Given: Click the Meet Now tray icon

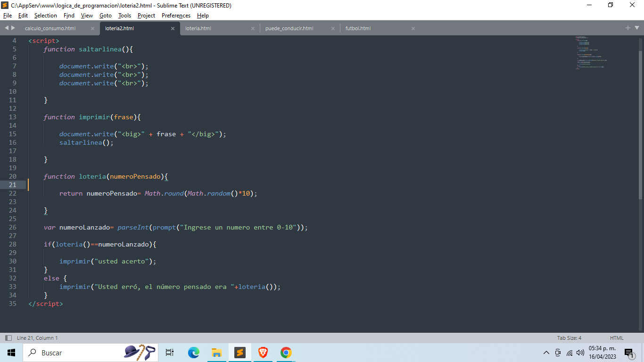Looking at the screenshot, I should (x=558, y=353).
